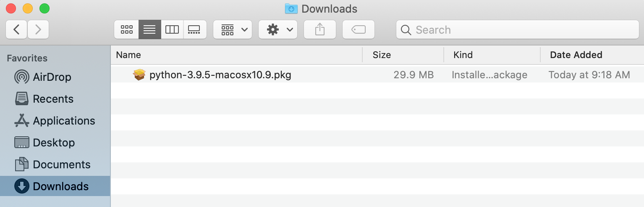Image resolution: width=644 pixels, height=207 pixels.
Task: Open the gear Action menu
Action: pyautogui.click(x=278, y=30)
